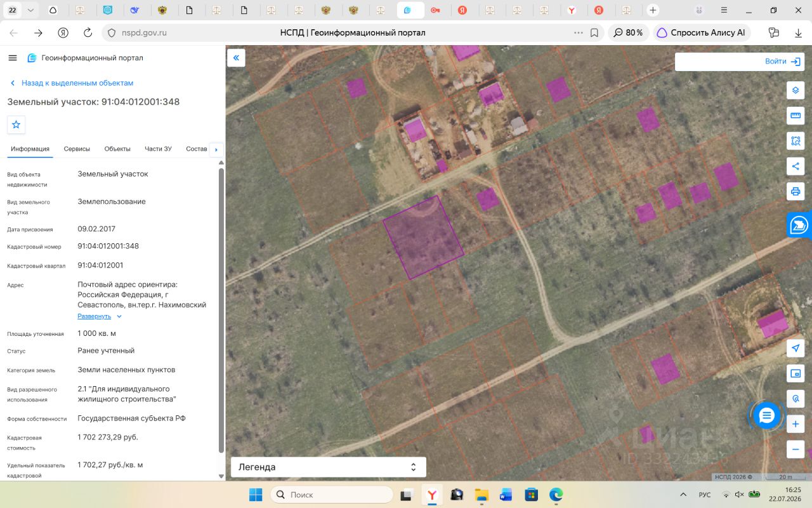Show more tabs with the right arrow
812x508 pixels.
(216, 149)
